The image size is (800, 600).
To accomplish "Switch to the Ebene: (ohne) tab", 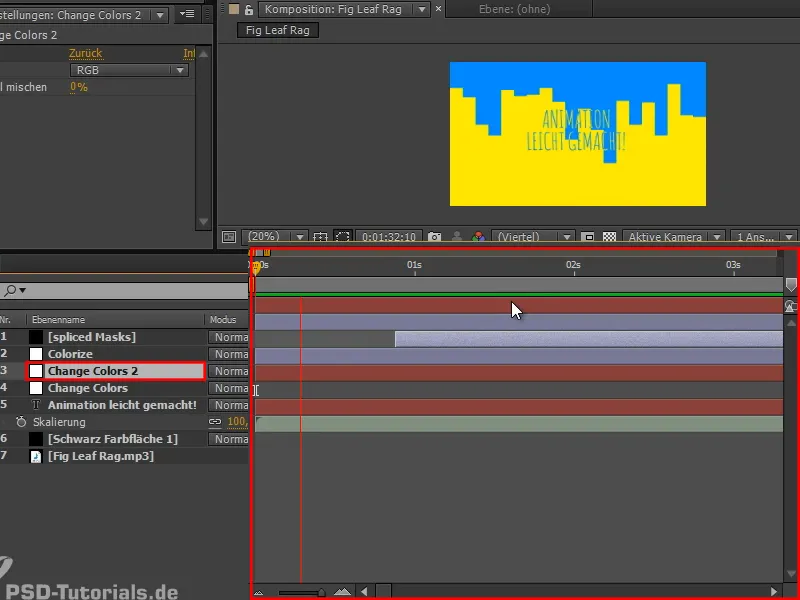I will (x=514, y=9).
